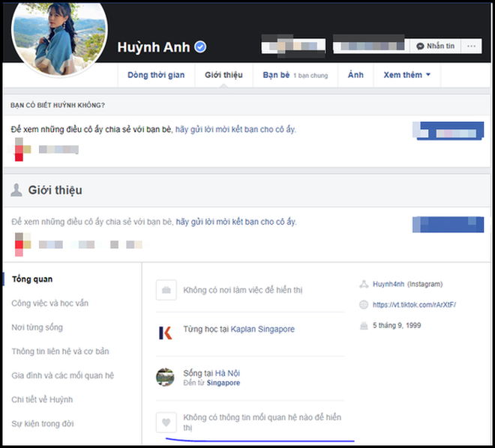Click the birthday cake icon
Viewport: 495px width, 448px height.
[364, 325]
